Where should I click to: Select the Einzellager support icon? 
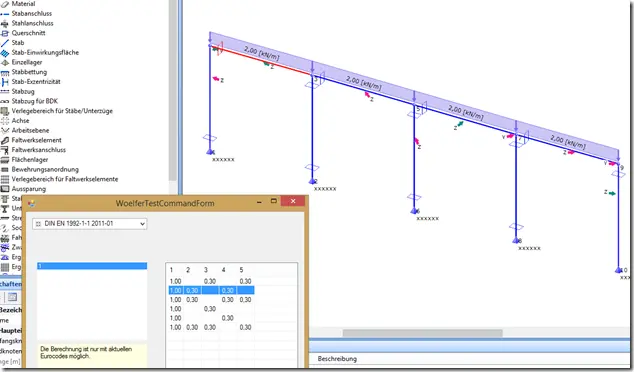pyautogui.click(x=5, y=62)
